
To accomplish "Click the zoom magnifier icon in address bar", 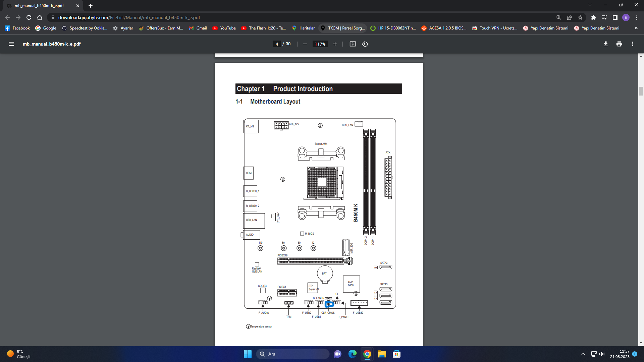I will point(559,17).
